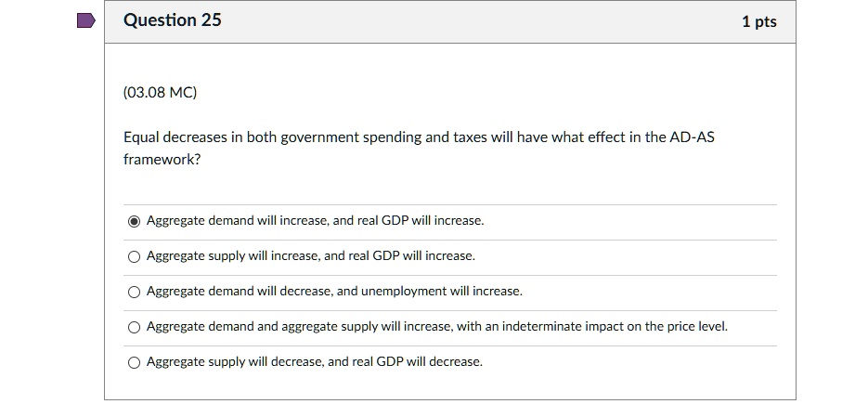The image size is (868, 417).
Task: Select radio for aggregate demand increase, GDP increase
Action: click(x=134, y=222)
